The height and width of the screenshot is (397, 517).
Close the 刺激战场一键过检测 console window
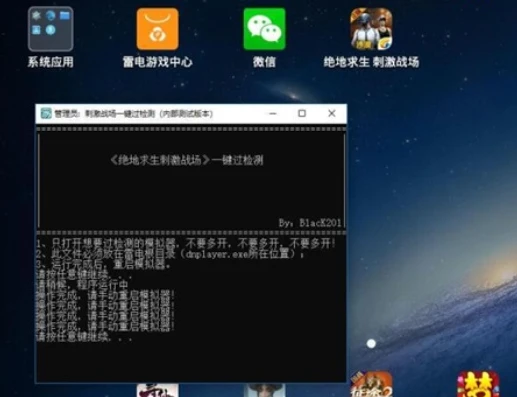pyautogui.click(x=332, y=113)
